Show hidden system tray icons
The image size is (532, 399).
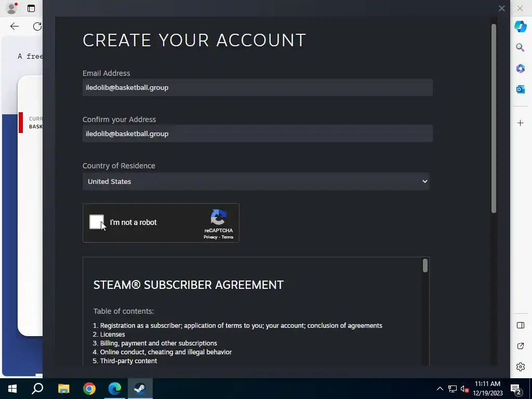pyautogui.click(x=440, y=389)
